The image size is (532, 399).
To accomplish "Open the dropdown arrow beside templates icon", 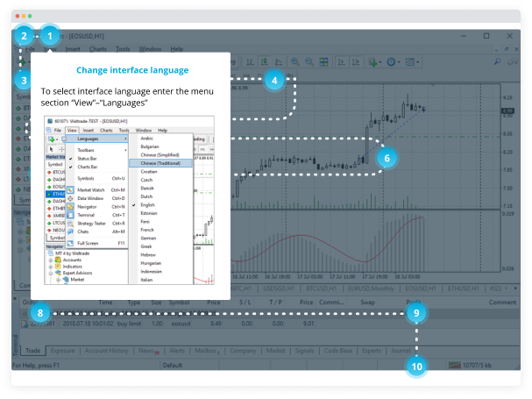I will pyautogui.click(x=418, y=62).
